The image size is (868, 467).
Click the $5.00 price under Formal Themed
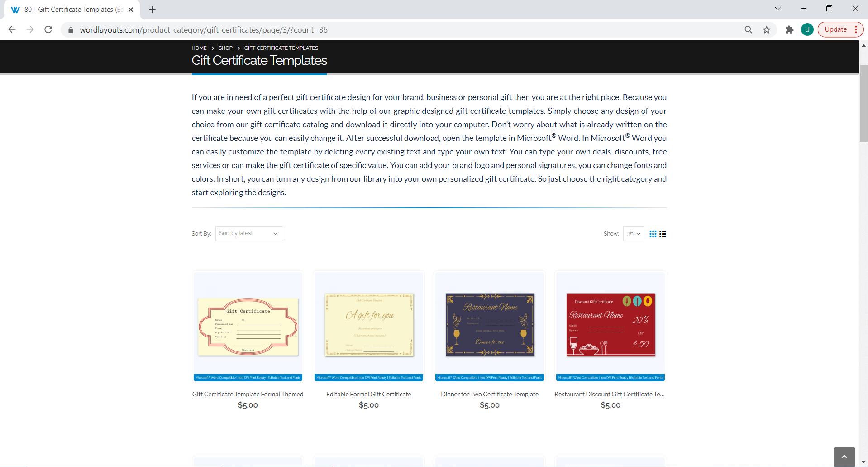pyautogui.click(x=248, y=405)
